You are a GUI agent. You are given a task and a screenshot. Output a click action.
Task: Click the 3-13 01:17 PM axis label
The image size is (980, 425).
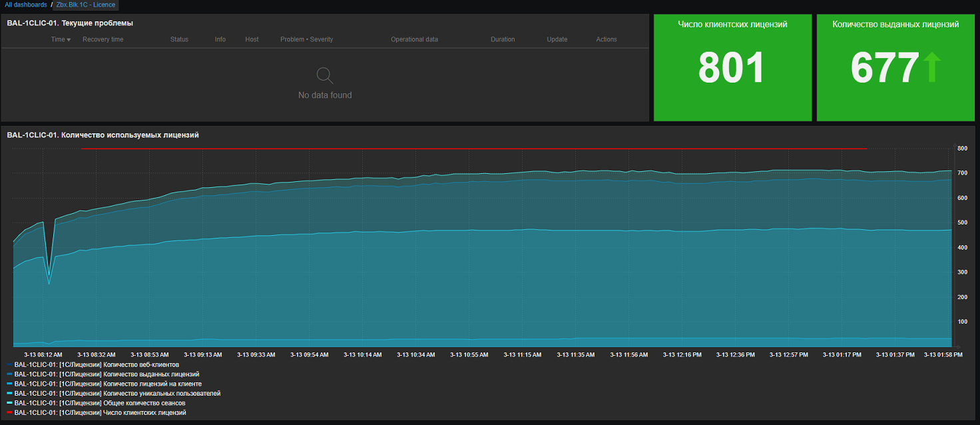click(x=842, y=355)
